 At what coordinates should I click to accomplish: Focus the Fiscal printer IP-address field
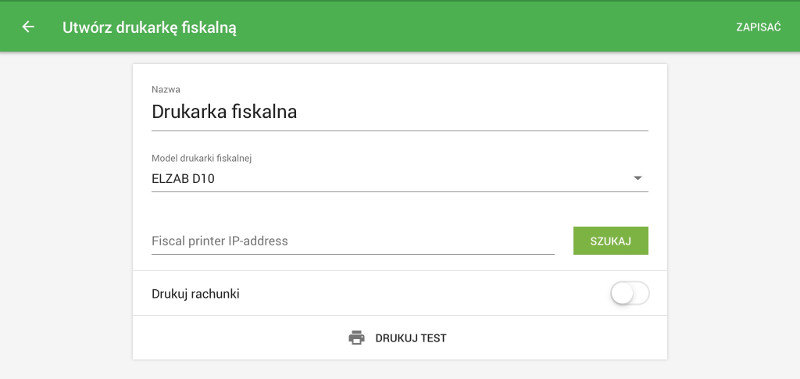(353, 241)
